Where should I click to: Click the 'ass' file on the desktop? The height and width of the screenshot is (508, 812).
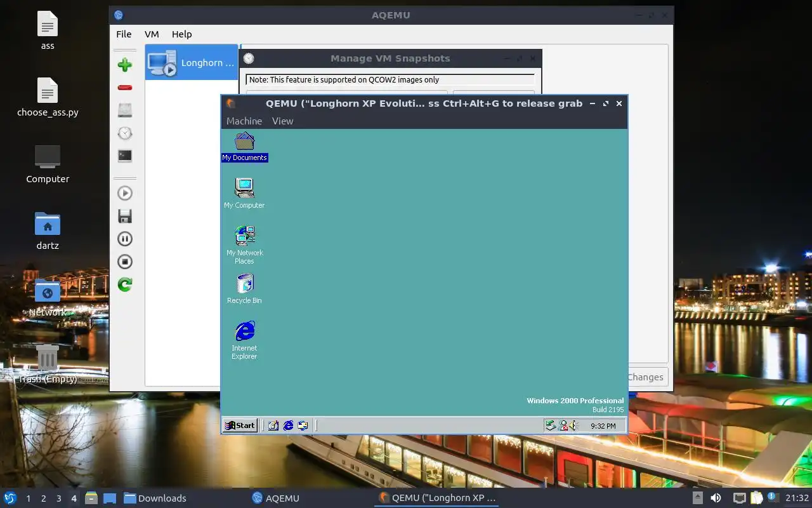[48, 30]
